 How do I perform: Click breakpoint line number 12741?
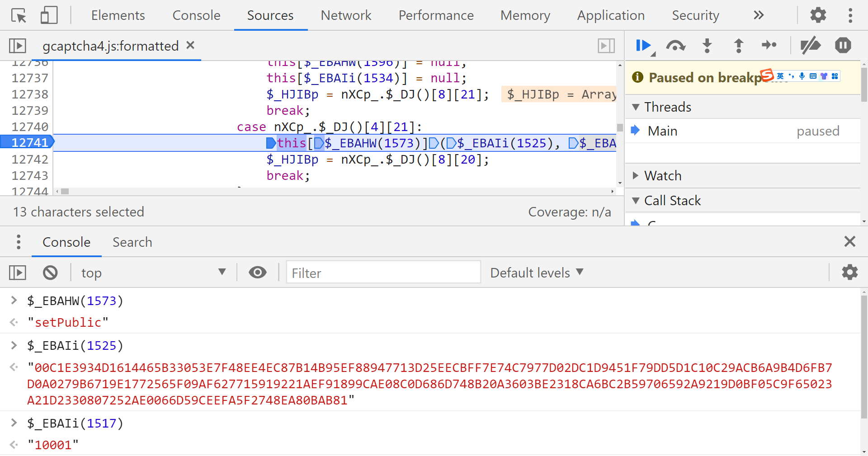pos(29,143)
